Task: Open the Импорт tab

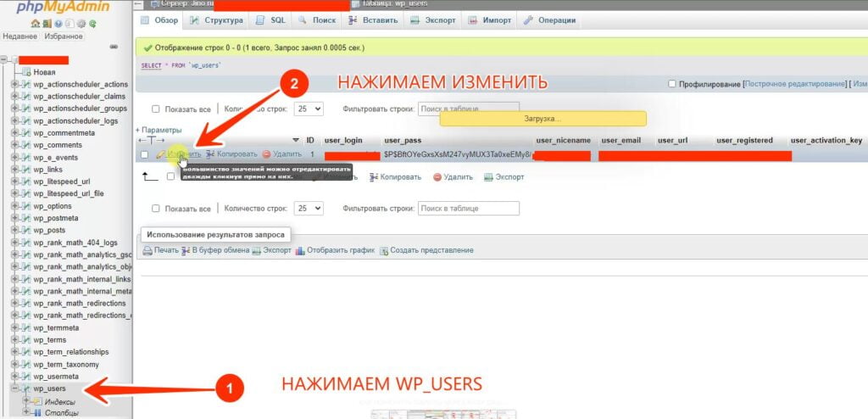Action: (489, 20)
